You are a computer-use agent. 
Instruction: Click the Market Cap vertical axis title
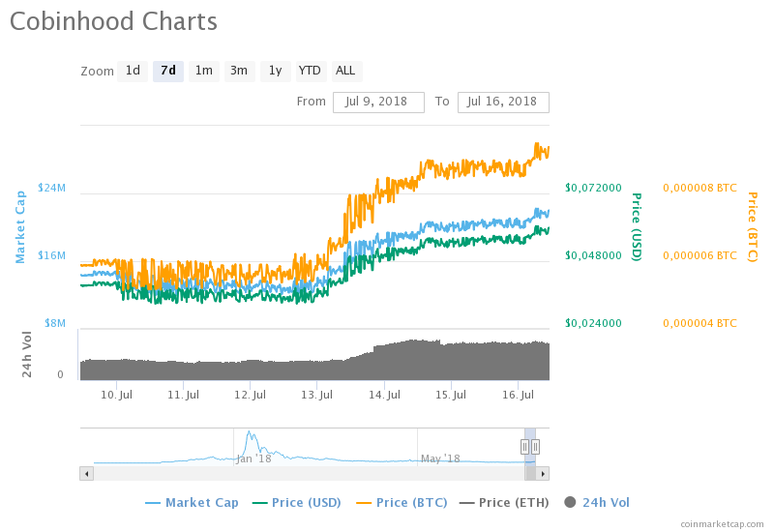click(x=20, y=227)
